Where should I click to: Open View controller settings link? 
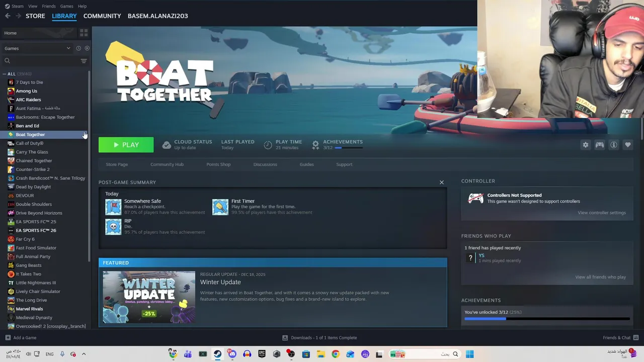pyautogui.click(x=602, y=213)
